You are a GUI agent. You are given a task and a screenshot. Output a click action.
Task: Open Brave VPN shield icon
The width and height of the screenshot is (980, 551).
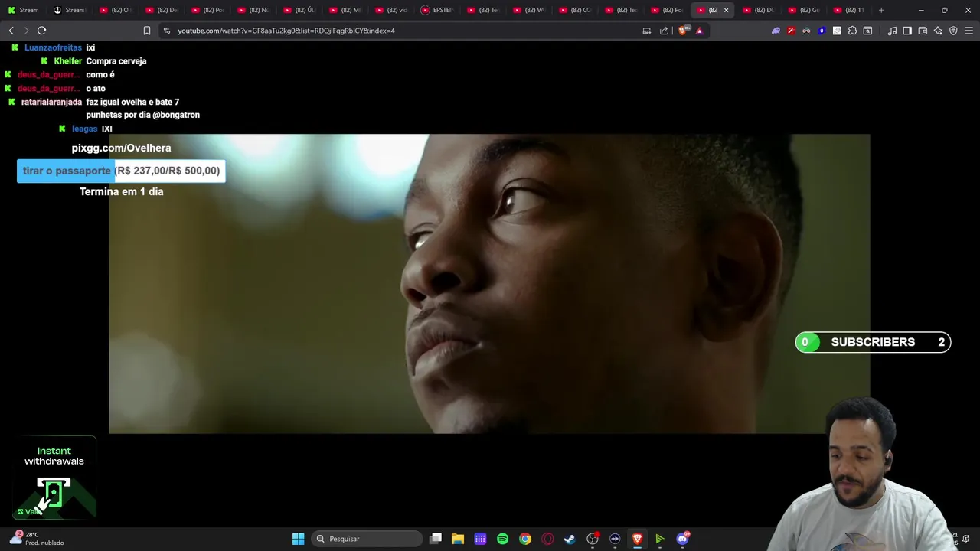point(953,31)
